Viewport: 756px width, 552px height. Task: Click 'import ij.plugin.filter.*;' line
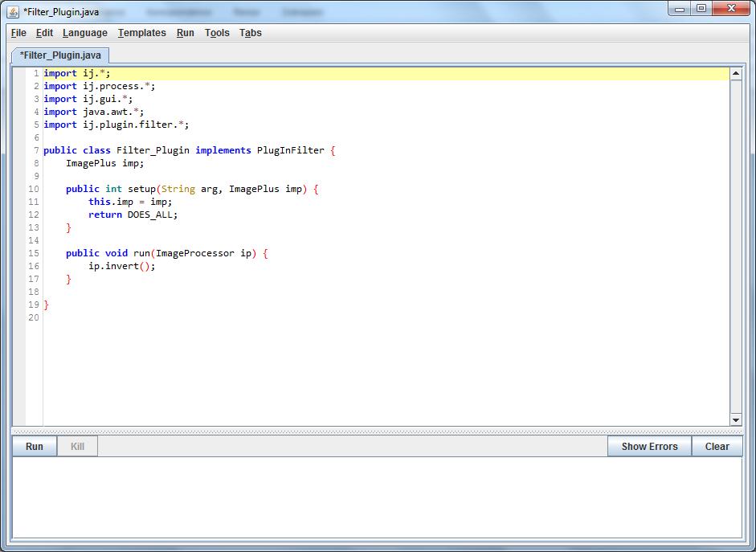[116, 125]
